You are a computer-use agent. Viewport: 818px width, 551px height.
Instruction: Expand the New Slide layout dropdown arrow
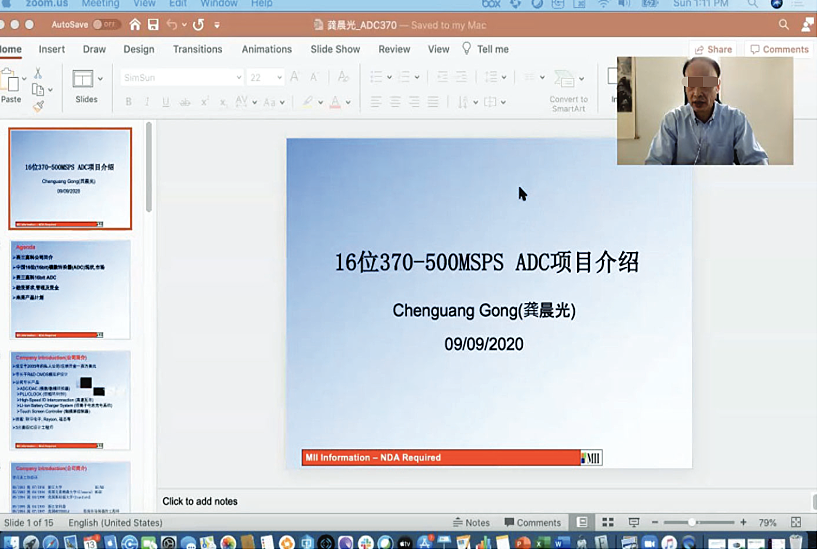click(100, 79)
